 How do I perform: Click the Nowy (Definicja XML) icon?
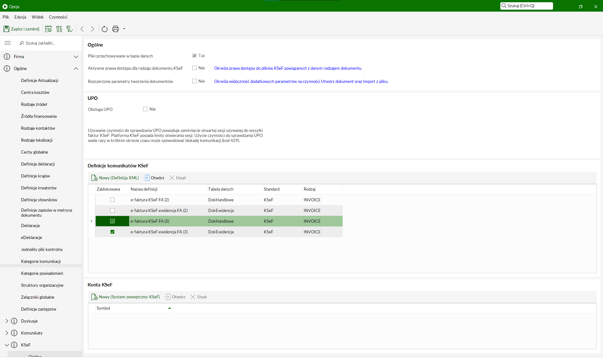94,178
